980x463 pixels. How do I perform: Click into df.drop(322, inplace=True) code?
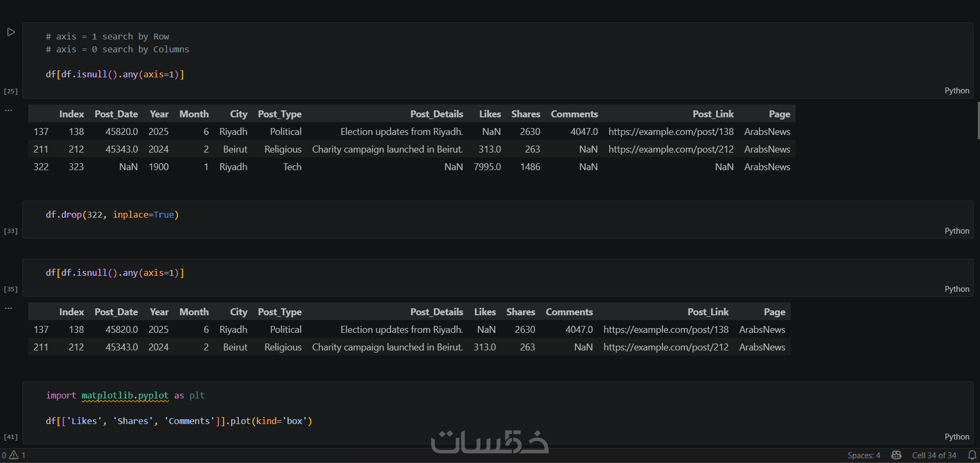(112, 214)
